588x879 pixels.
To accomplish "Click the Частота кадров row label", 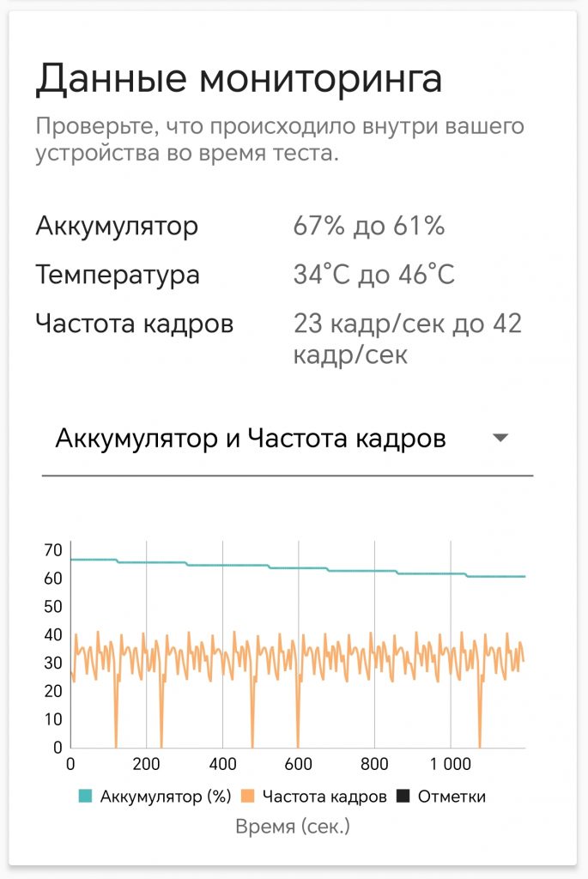I will (135, 324).
